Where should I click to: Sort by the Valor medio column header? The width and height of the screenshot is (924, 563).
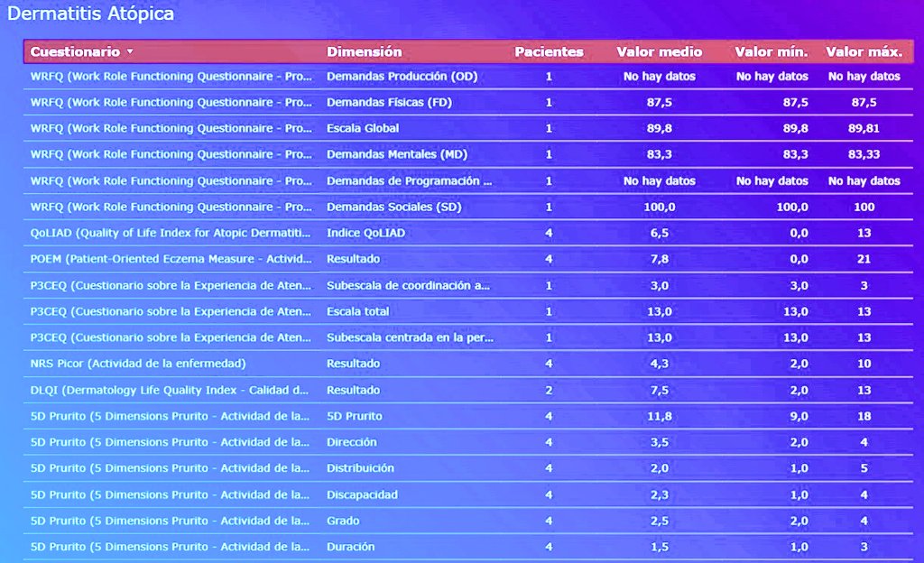tap(659, 51)
